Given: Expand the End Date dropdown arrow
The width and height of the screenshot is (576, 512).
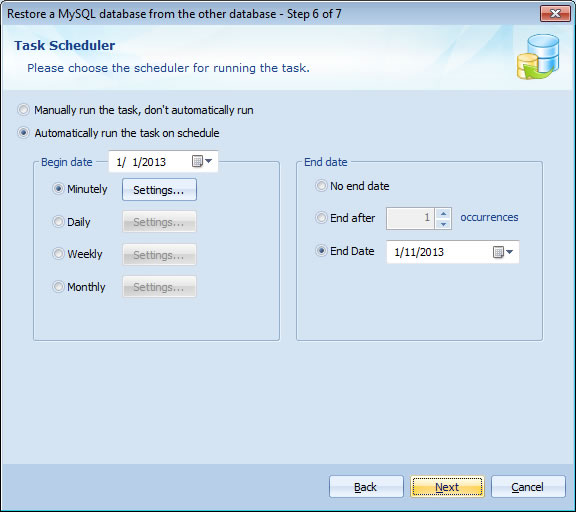Looking at the screenshot, I should [x=510, y=252].
